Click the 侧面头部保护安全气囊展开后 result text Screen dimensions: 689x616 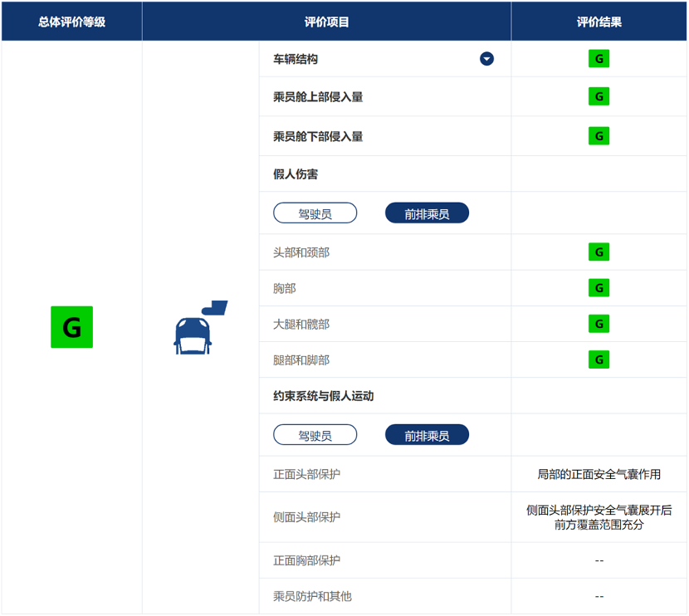coord(599,510)
